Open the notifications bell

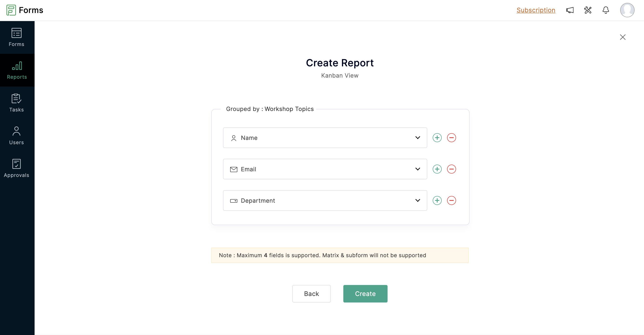coord(606,10)
